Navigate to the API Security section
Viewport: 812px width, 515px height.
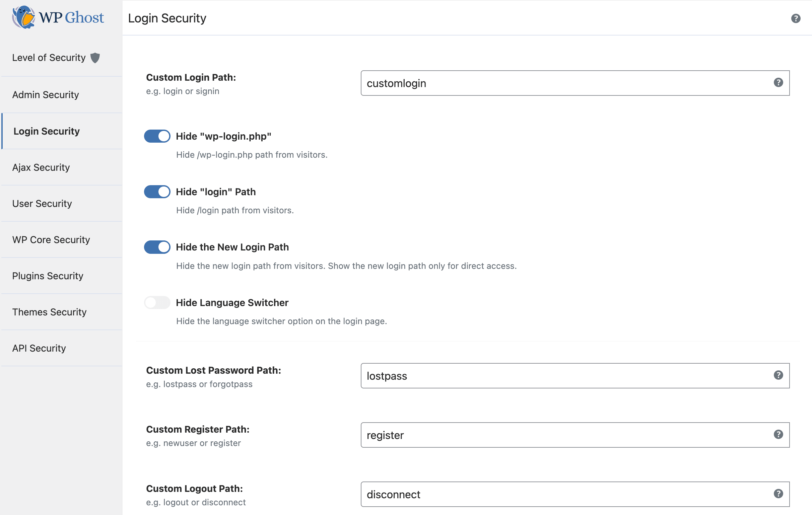pyautogui.click(x=39, y=348)
